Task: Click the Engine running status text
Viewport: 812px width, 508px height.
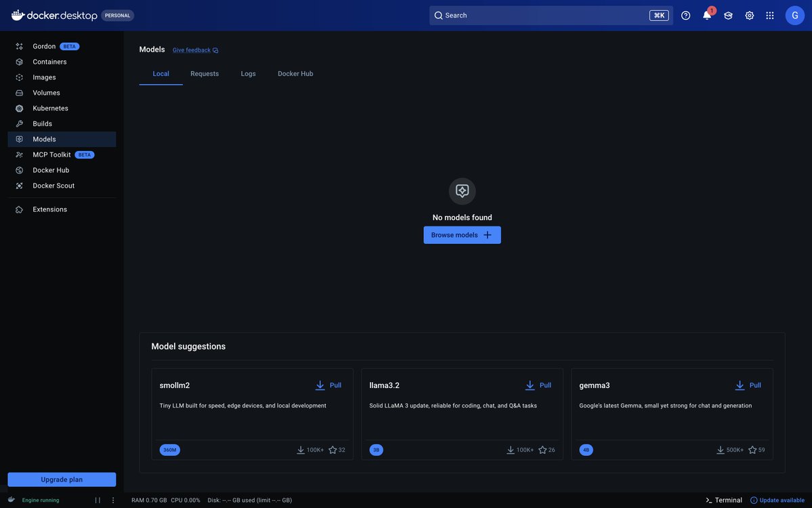Action: click(x=41, y=501)
